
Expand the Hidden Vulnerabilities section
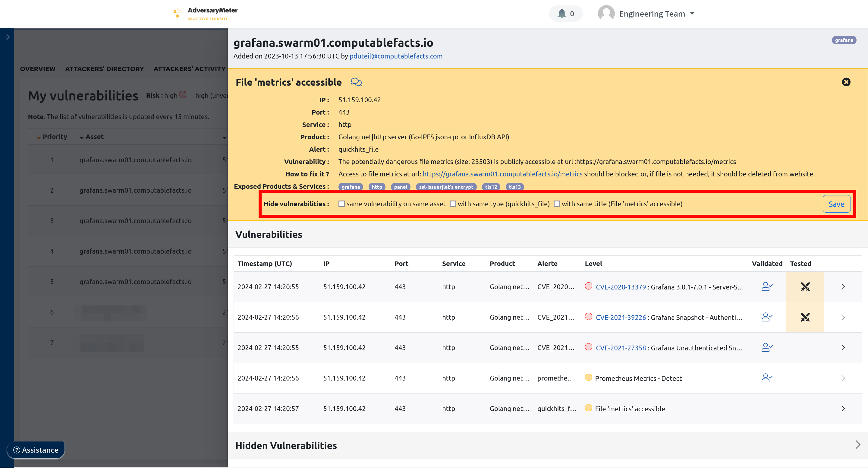(857, 445)
